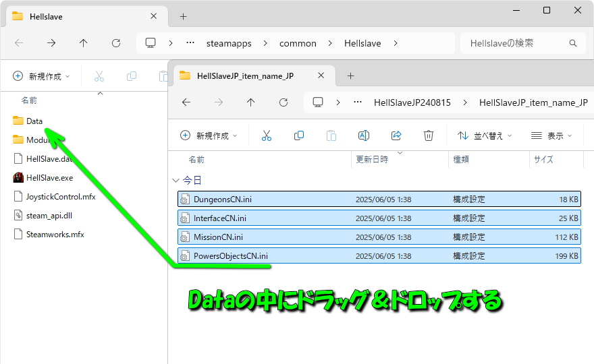Screen dimensions: 594x364
Task: Go forward in the Hellslave window
Action: [51, 43]
